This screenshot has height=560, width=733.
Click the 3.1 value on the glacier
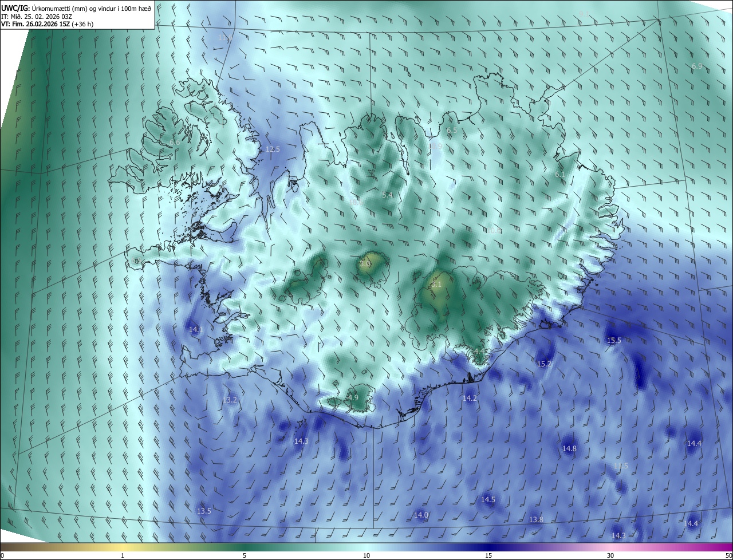point(436,284)
